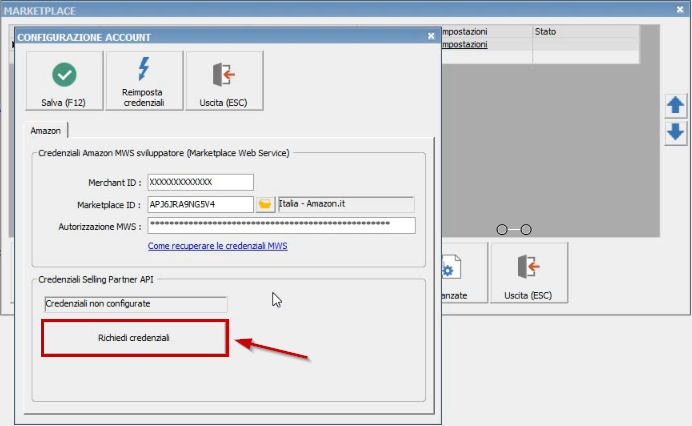Click the Salva (F12) button
The width and height of the screenshot is (692, 426).
[x=64, y=81]
